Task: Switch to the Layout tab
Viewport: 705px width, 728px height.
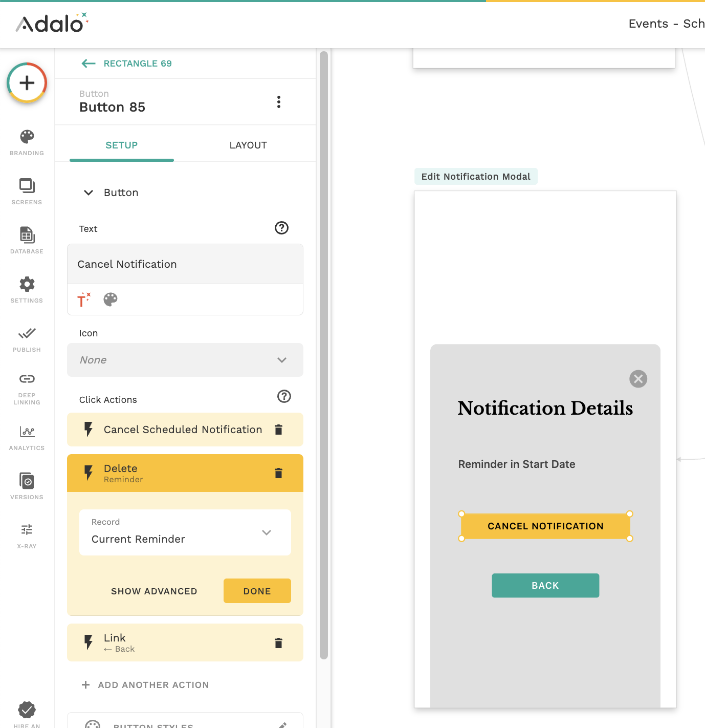Action: coord(248,145)
